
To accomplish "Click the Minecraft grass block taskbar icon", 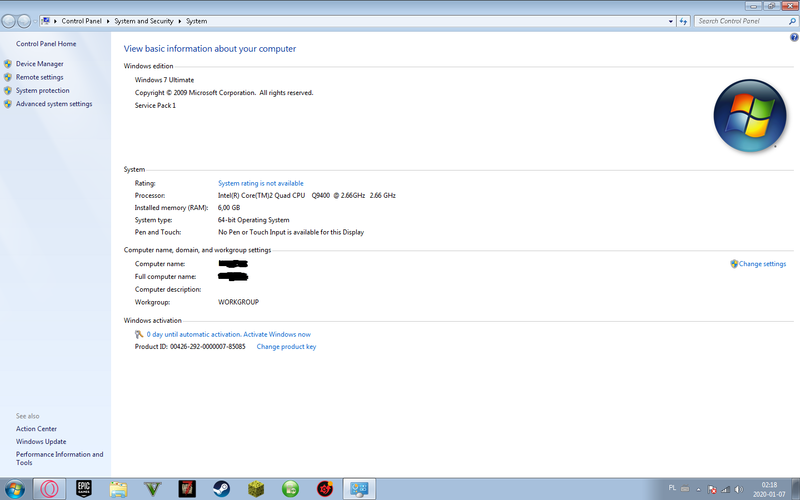I will (256, 489).
